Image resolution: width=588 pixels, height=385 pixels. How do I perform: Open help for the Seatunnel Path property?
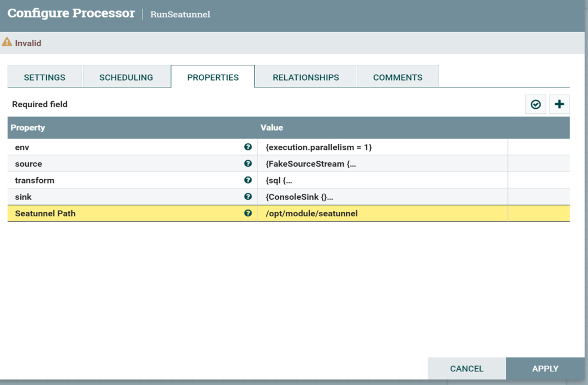pos(248,213)
